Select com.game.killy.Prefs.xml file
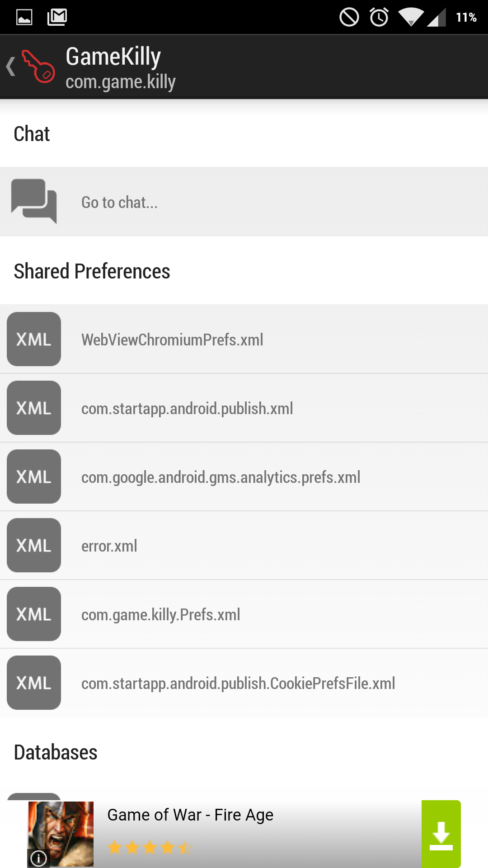488x868 pixels. click(160, 615)
